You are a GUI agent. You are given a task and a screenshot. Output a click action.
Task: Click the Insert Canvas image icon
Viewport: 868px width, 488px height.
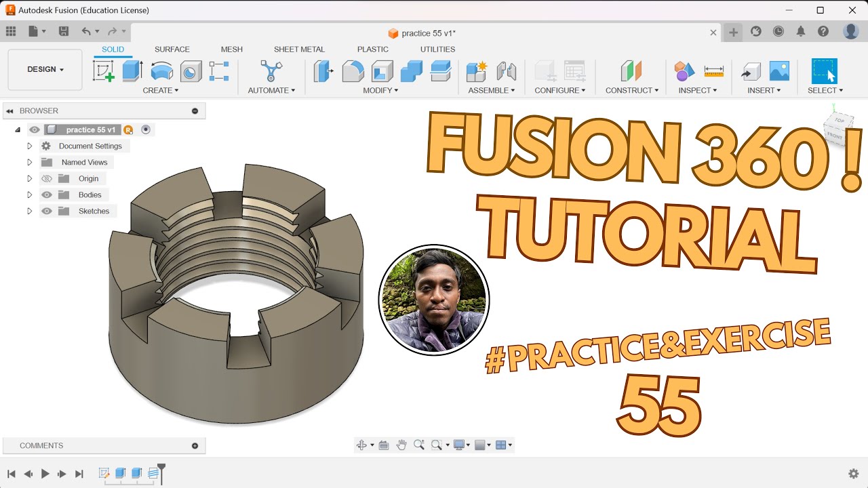coord(779,70)
